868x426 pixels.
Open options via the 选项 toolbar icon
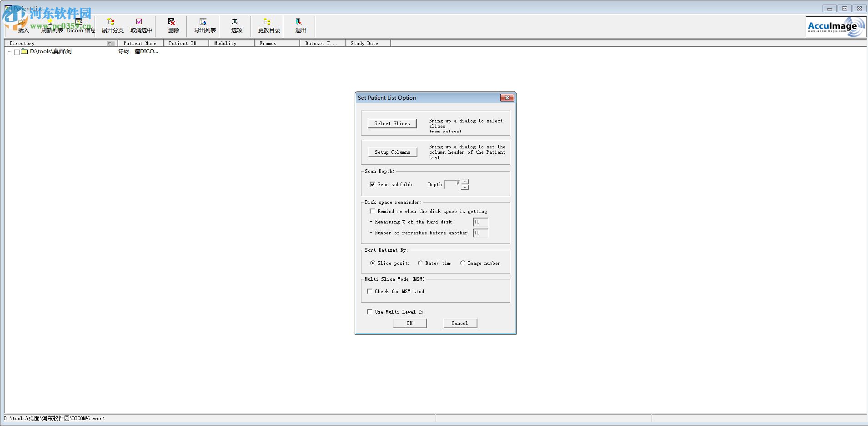235,25
